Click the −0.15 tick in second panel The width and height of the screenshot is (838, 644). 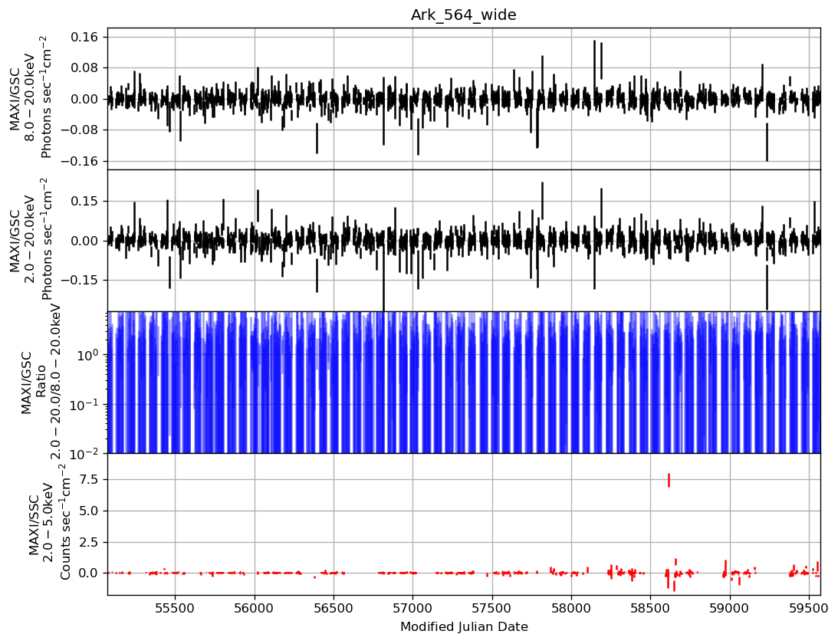point(78,280)
